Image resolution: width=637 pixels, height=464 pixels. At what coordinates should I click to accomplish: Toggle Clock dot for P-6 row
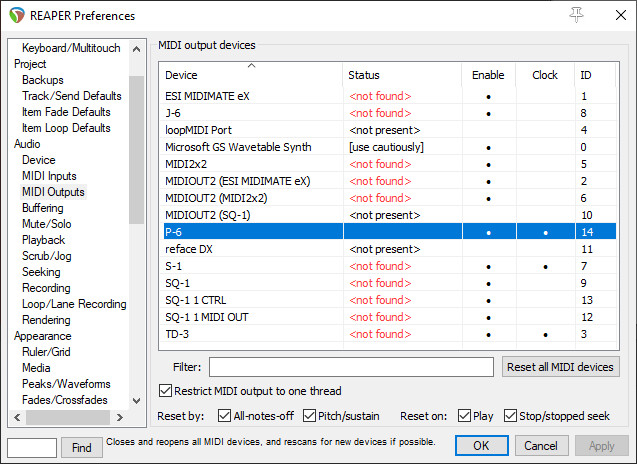(545, 232)
